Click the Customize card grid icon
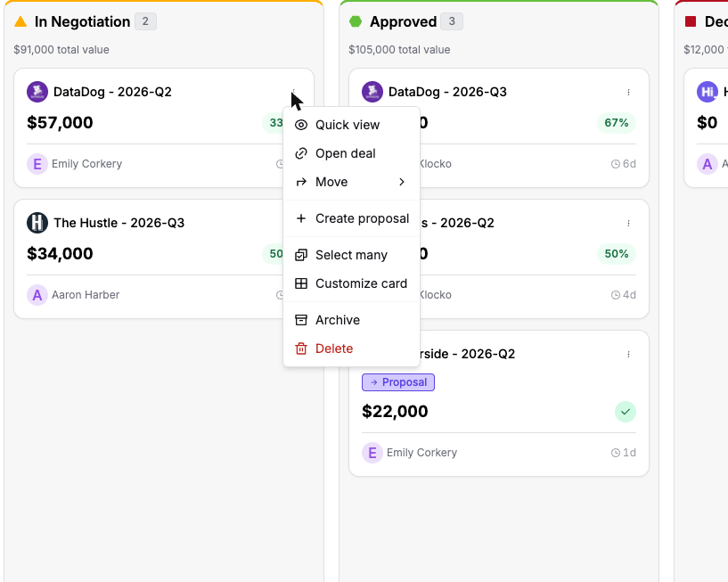Image resolution: width=728 pixels, height=582 pixels. tap(301, 283)
